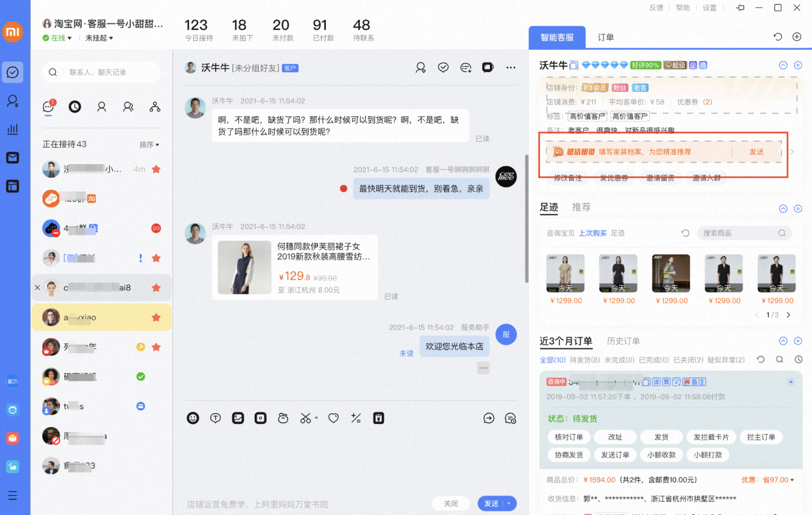Click the chat area vertical scrollbar

(526, 219)
